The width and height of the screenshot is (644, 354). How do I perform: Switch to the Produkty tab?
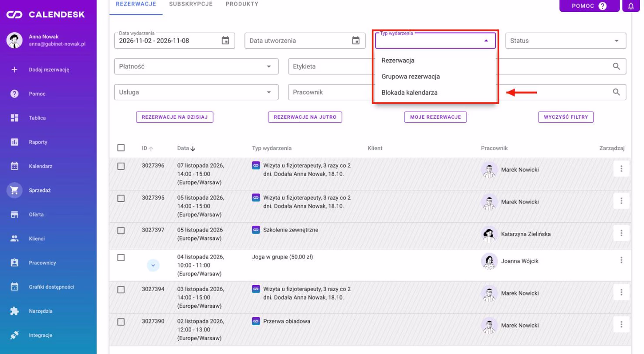242,4
